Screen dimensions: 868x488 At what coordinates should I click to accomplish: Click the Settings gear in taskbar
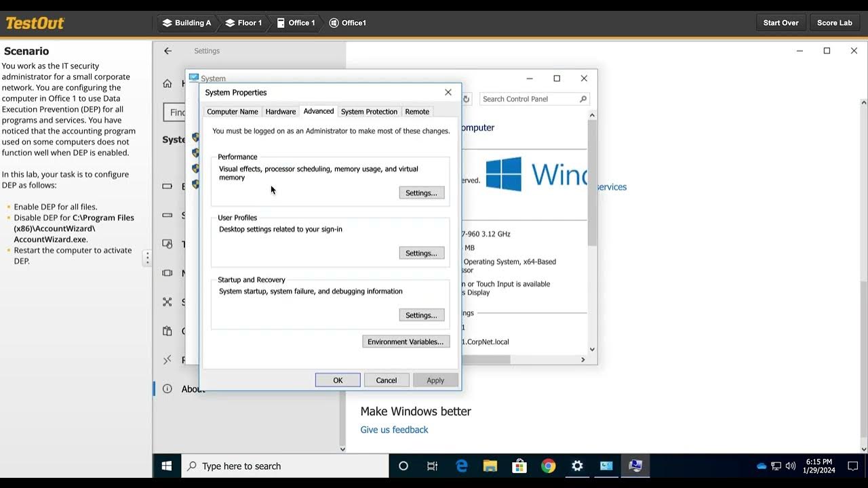(577, 466)
